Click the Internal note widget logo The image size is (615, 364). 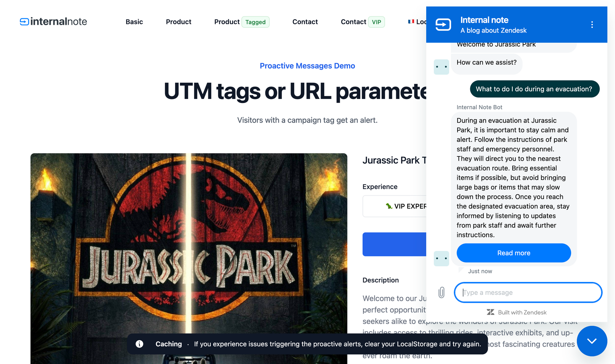click(443, 25)
